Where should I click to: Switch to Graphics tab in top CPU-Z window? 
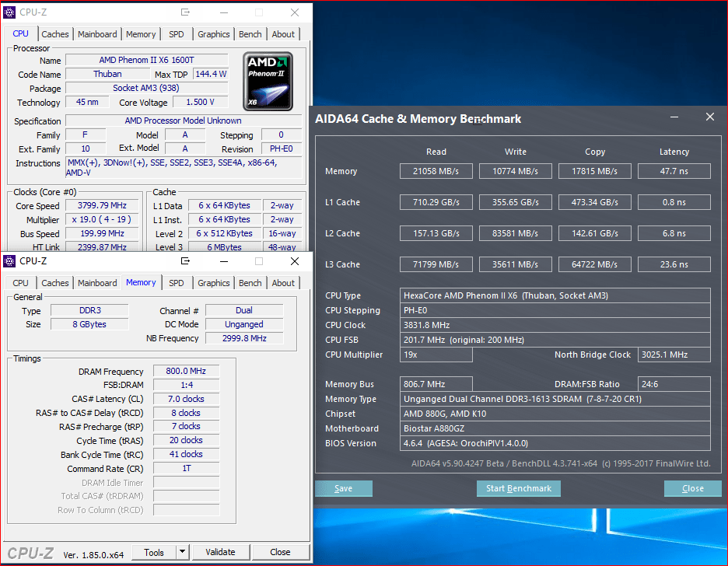(214, 34)
